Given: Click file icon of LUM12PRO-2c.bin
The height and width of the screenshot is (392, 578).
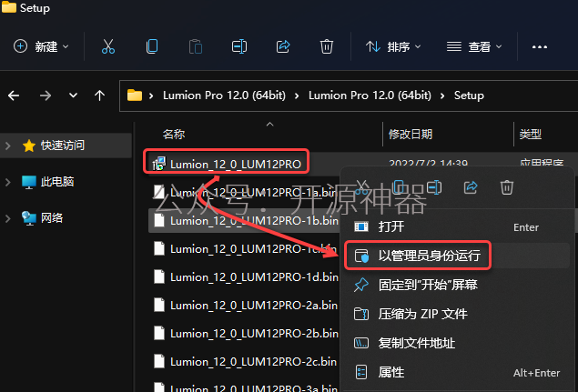Looking at the screenshot, I should click(159, 361).
